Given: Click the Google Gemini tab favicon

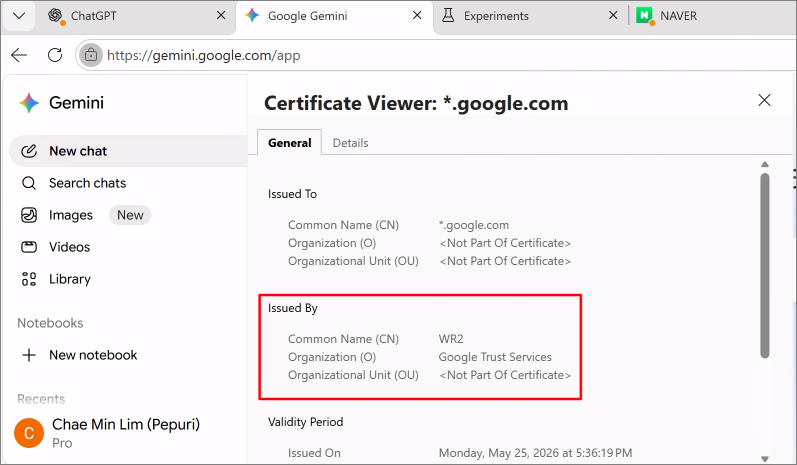Looking at the screenshot, I should click(252, 16).
